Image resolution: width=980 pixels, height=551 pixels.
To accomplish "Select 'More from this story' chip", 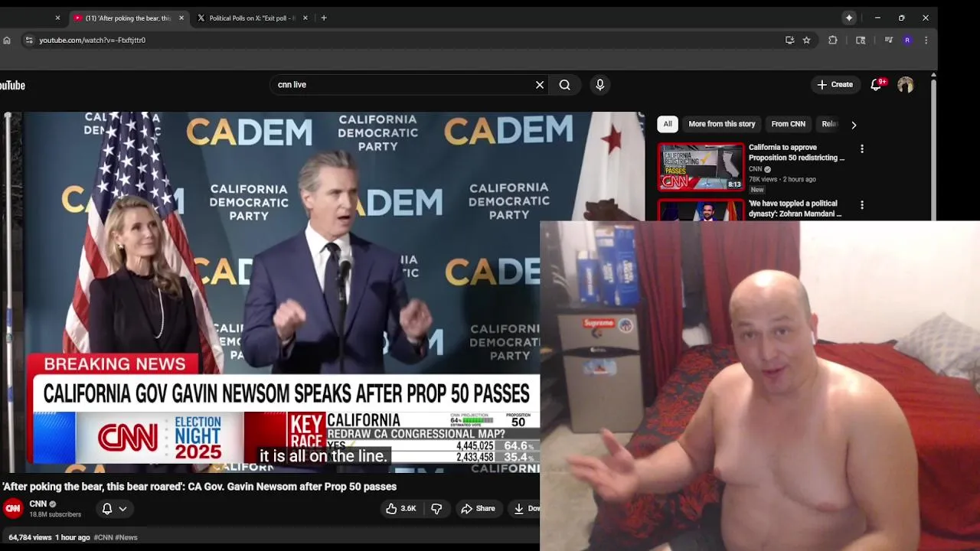I will [721, 124].
